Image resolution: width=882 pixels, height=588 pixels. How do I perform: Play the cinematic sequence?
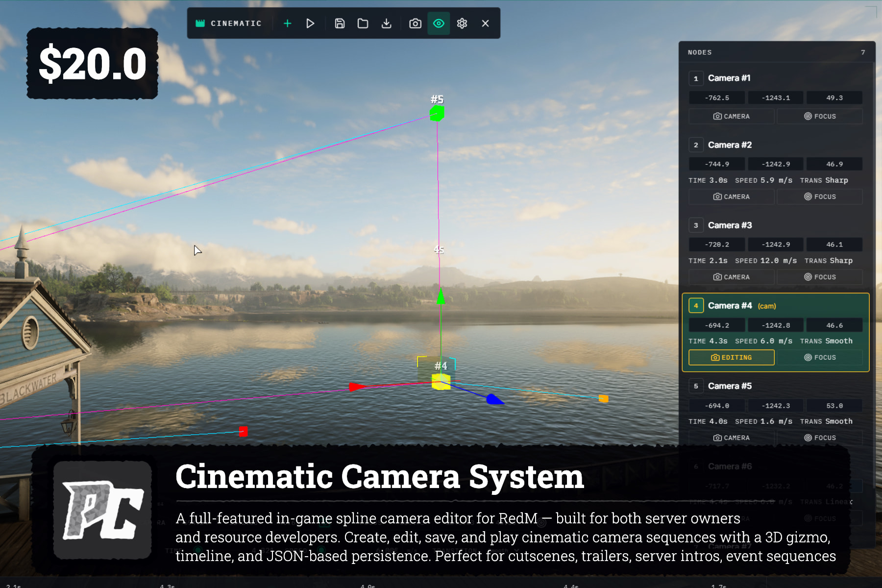click(x=310, y=24)
